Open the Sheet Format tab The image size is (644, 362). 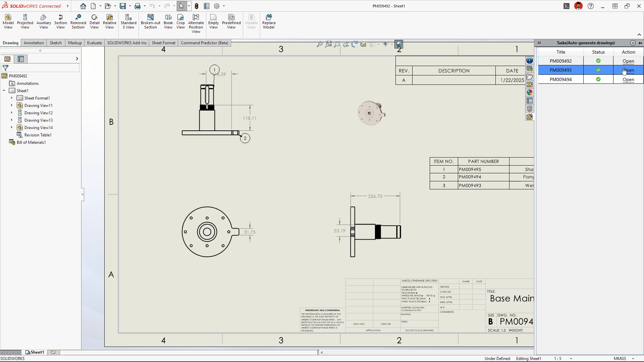[x=163, y=43]
